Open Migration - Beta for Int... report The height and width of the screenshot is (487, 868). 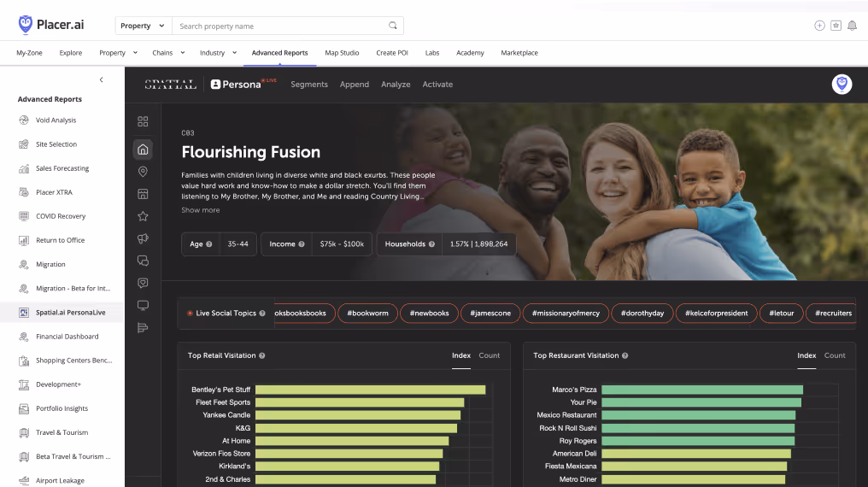pyautogui.click(x=73, y=288)
